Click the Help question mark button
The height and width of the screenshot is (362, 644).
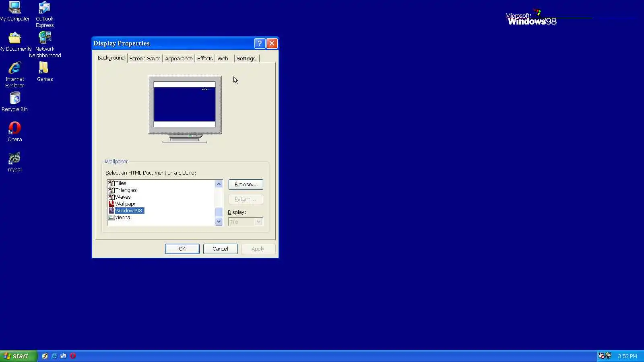pyautogui.click(x=260, y=43)
